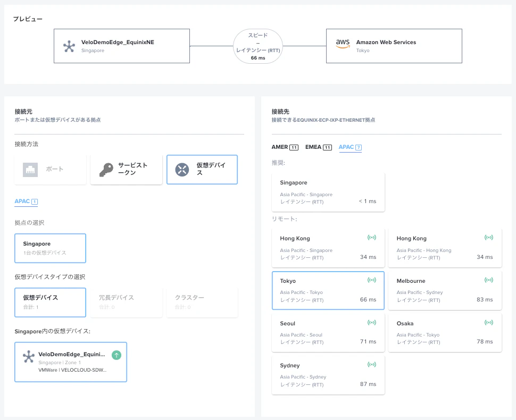Select the 仮想デバイス device type card
The image size is (516, 420).
[x=51, y=303]
